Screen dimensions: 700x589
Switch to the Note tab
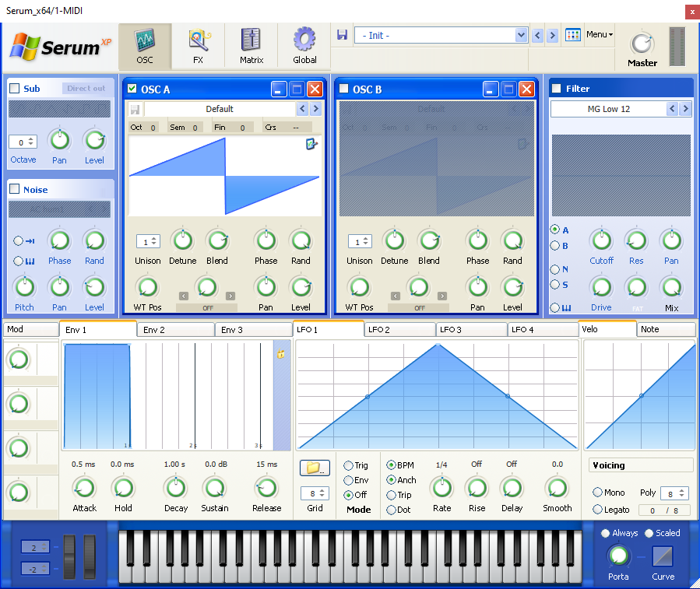click(666, 329)
